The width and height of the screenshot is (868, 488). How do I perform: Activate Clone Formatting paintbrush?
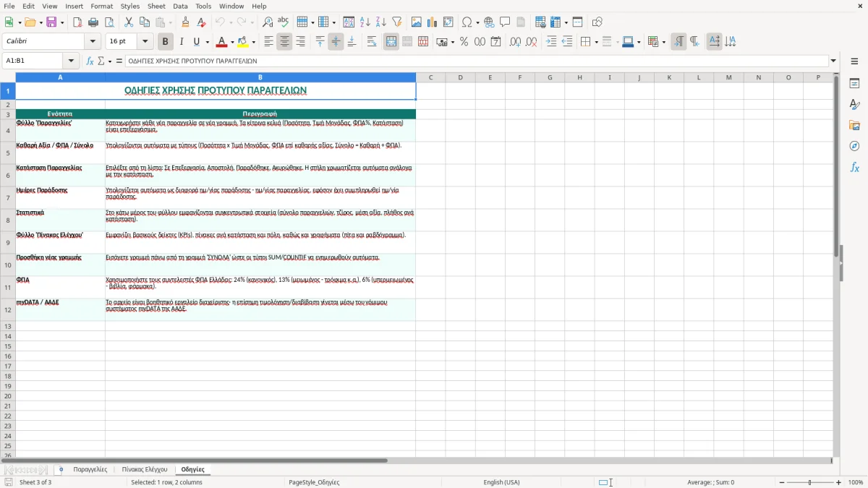coord(185,22)
